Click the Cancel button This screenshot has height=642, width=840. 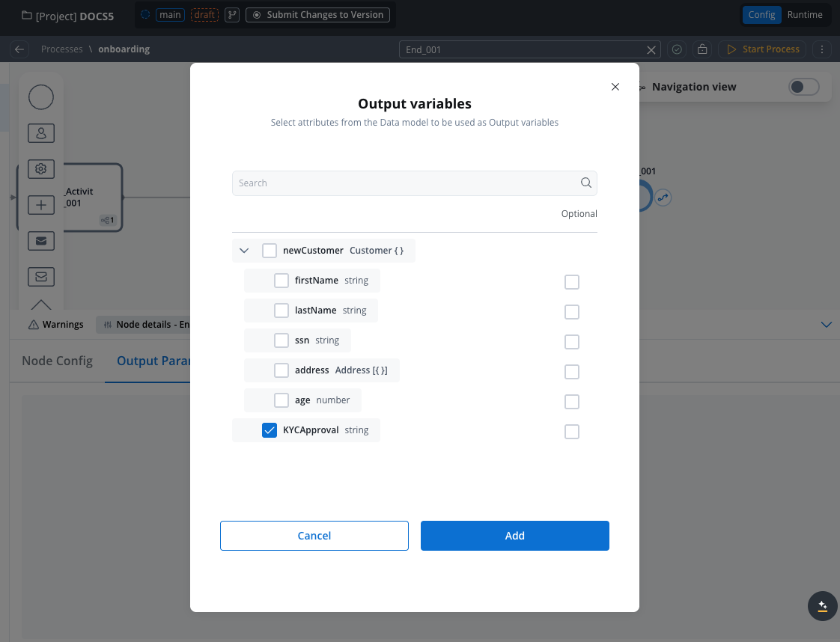tap(314, 536)
